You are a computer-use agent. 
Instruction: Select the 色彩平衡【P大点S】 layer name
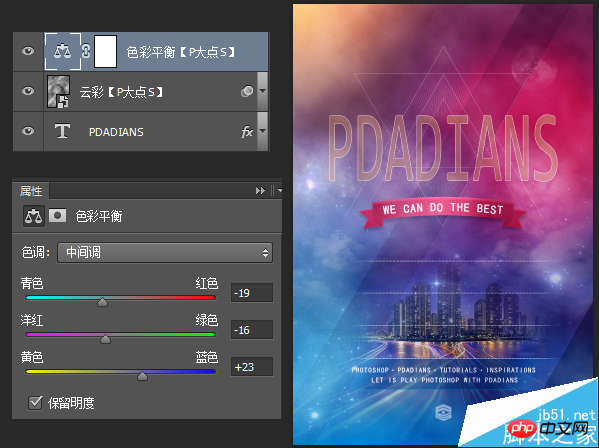tap(181, 52)
